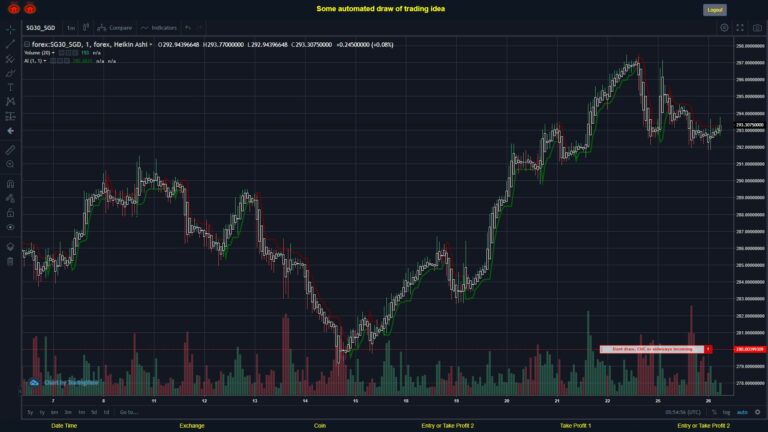This screenshot has height=432, width=768.
Task: Toggle log scale mode
Action: coord(726,412)
